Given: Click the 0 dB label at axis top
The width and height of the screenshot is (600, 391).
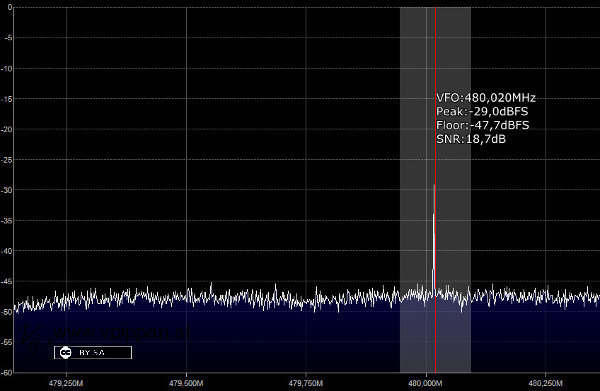Looking at the screenshot, I should click(x=10, y=7).
